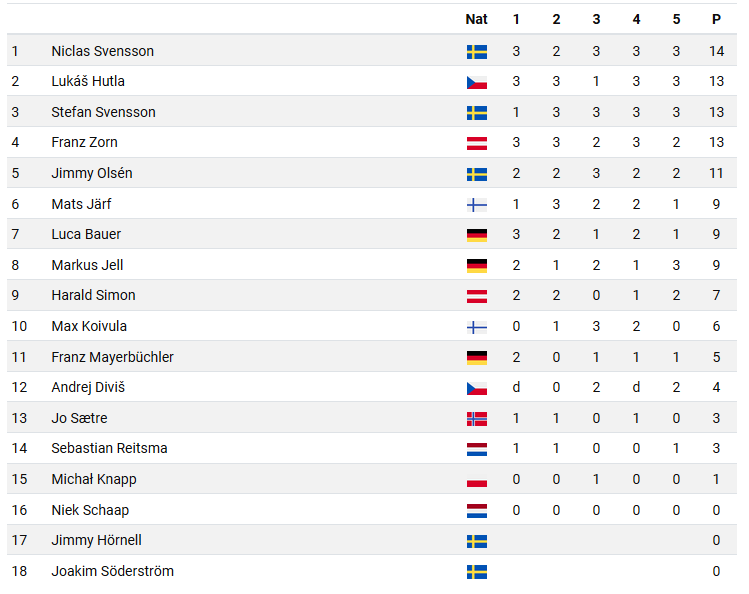Click Franz Zorn's Austrian flag icon
The width and height of the screenshot is (749, 594).
(x=477, y=143)
